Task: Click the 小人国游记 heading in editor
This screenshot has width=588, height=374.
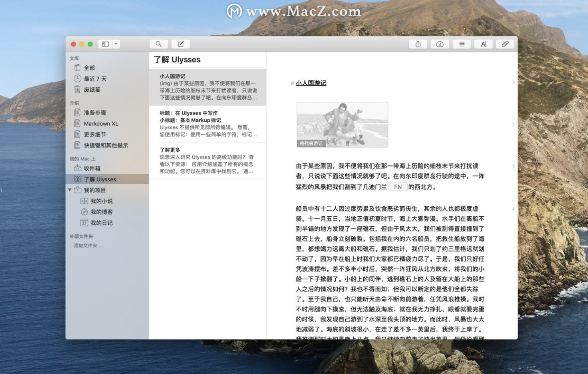Action: pos(311,83)
